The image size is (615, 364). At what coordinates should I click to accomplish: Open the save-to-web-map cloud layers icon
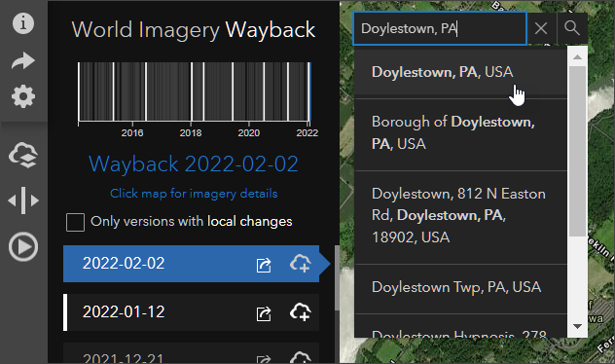23,156
